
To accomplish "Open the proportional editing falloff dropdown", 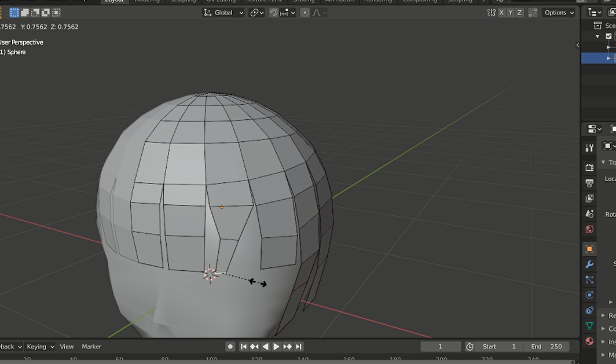I will point(320,13).
